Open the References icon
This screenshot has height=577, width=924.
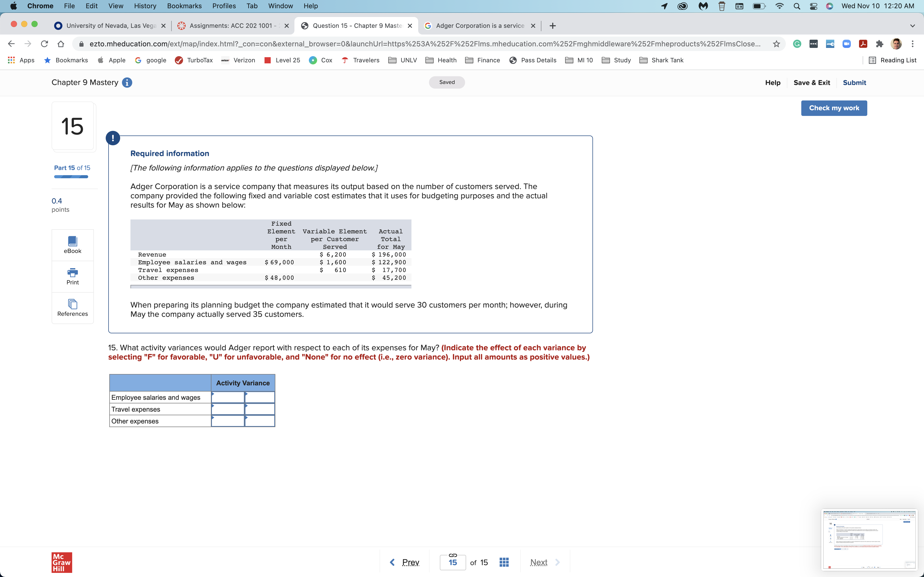72,304
